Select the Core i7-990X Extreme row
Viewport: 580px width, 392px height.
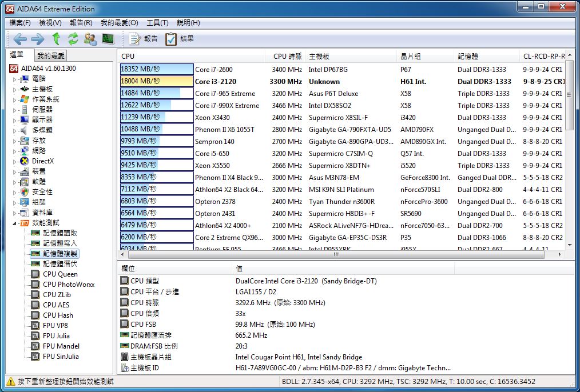click(342, 105)
